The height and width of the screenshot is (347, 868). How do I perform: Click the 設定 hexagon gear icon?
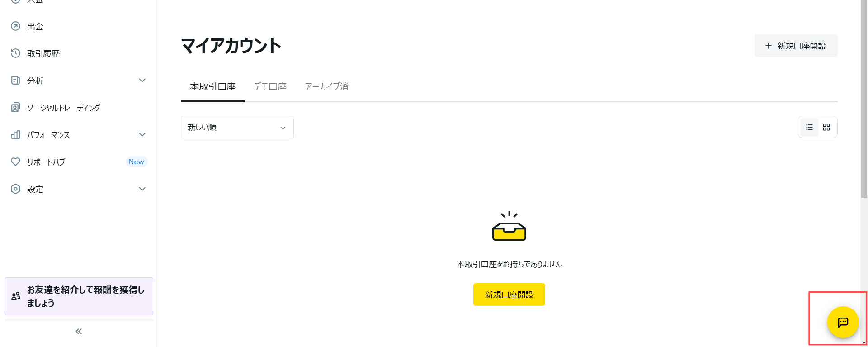tap(15, 189)
